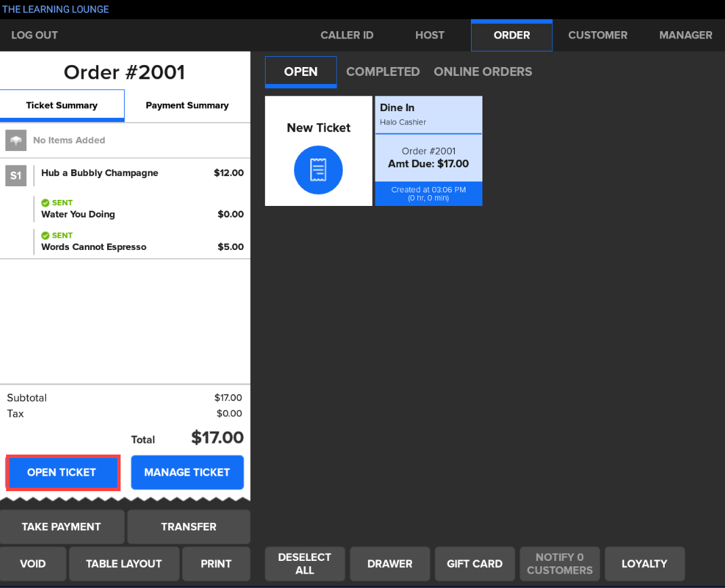This screenshot has width=725, height=588.
Task: Open the cash Drawer
Action: tap(390, 564)
